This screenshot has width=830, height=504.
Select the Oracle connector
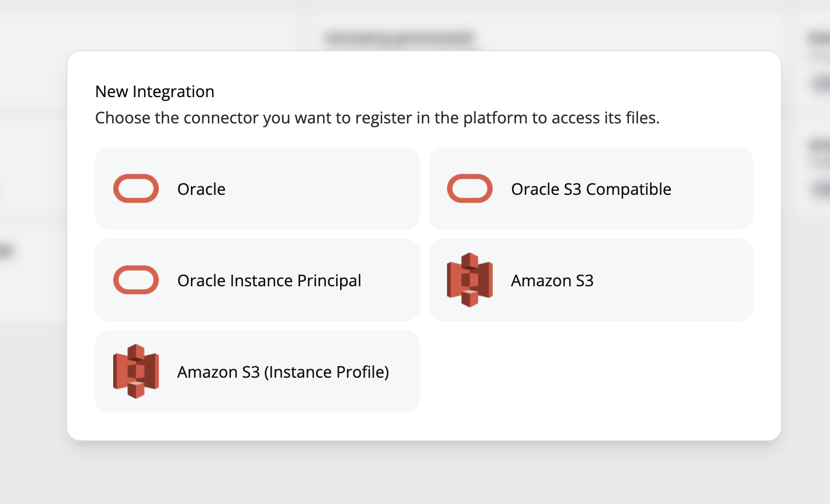coord(257,189)
